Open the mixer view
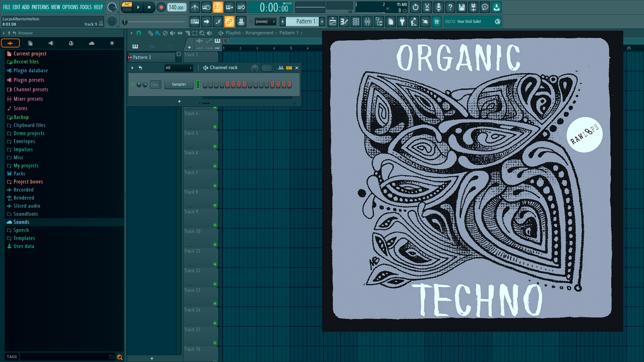 click(x=367, y=21)
